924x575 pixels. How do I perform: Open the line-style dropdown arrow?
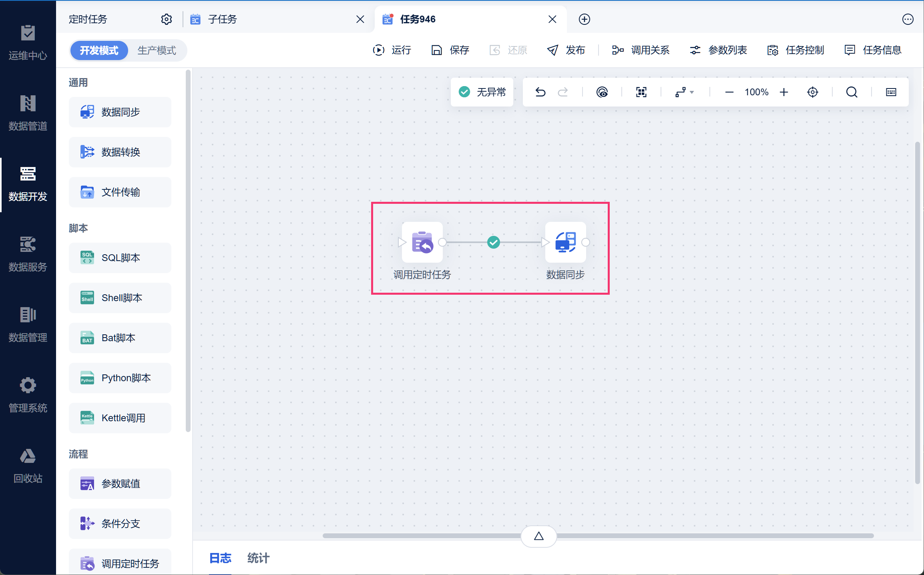point(692,92)
